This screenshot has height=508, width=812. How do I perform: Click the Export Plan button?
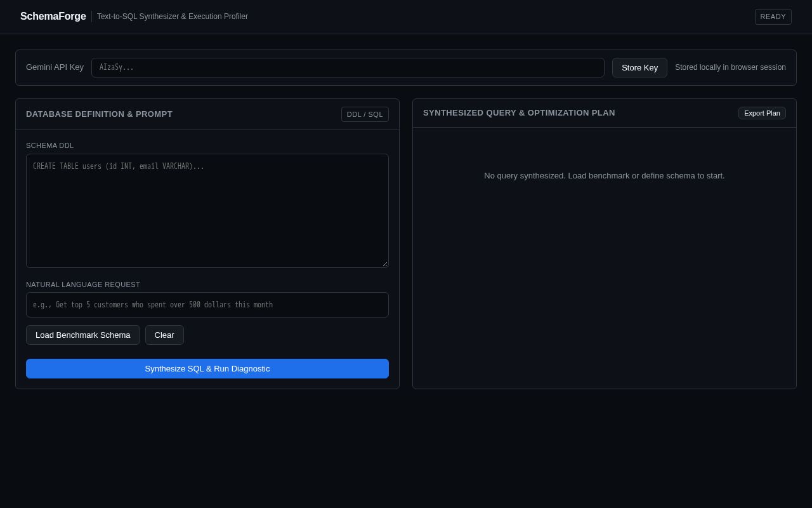(762, 113)
